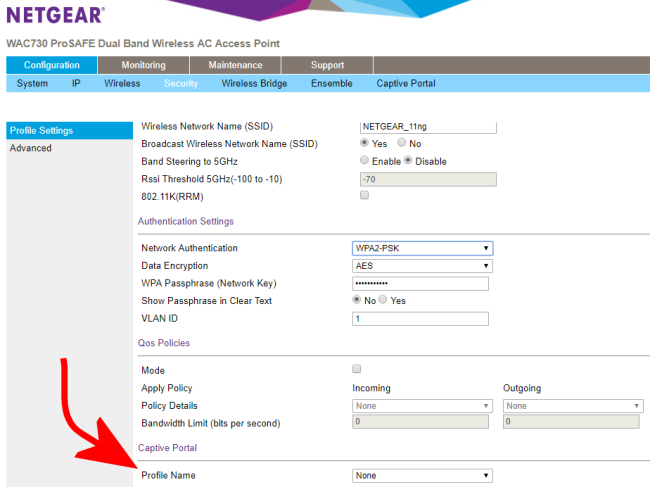Select No for Show Passphrase in Clear Text
The image size is (650, 487).
[x=357, y=299]
